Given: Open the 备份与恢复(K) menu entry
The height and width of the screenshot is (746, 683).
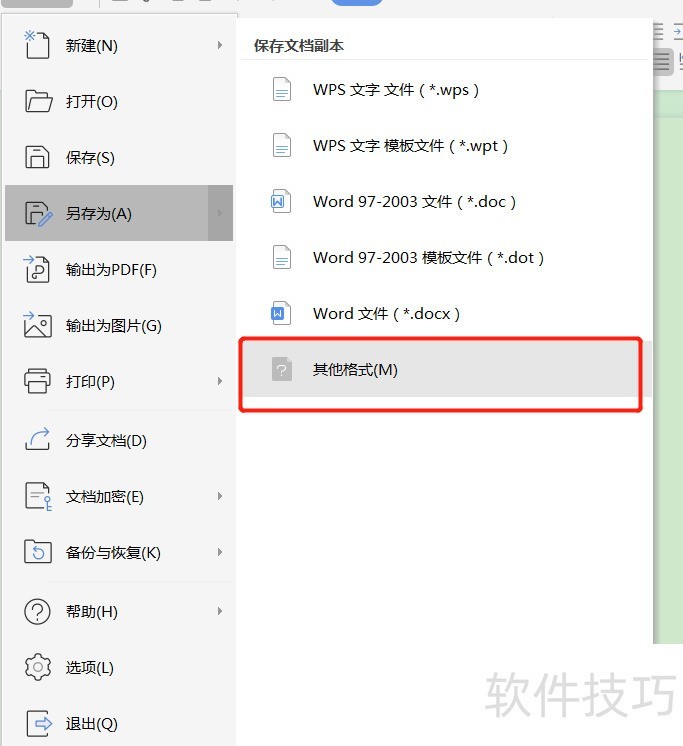Looking at the screenshot, I should click(x=119, y=552).
